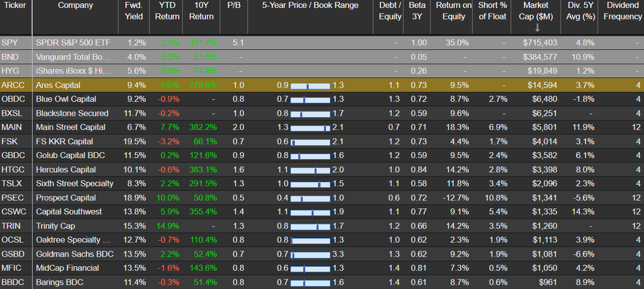The height and width of the screenshot is (289, 644).
Task: Click the 5-Year Price / Book Range header
Action: [x=310, y=6]
